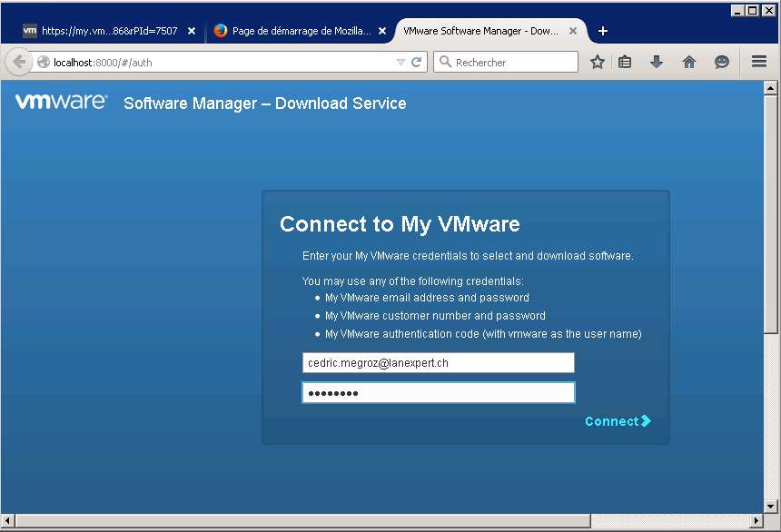Bookmark this page with the star icon
This screenshot has width=781, height=532.
coord(598,62)
